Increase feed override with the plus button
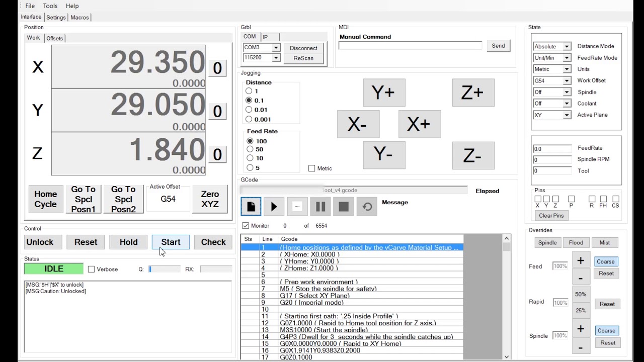The width and height of the screenshot is (644, 362). click(x=580, y=260)
